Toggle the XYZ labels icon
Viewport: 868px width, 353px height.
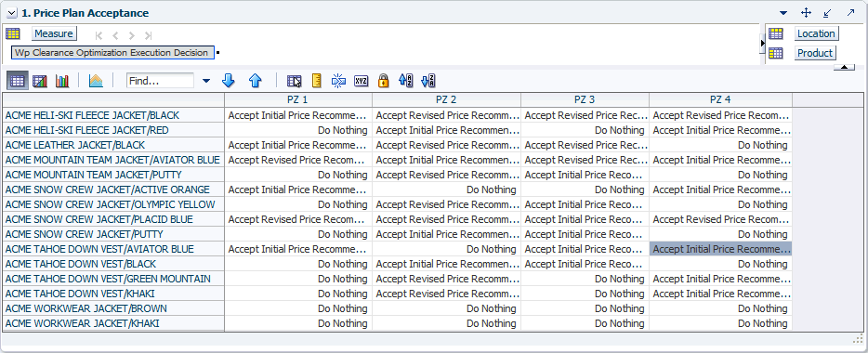click(x=361, y=81)
